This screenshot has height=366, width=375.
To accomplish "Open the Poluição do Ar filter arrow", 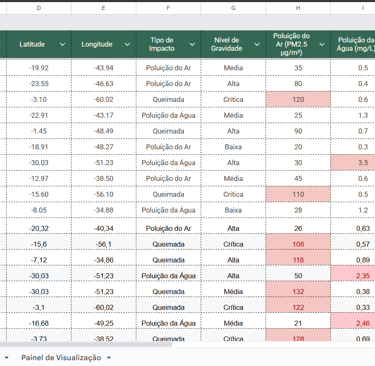I will click(322, 44).
